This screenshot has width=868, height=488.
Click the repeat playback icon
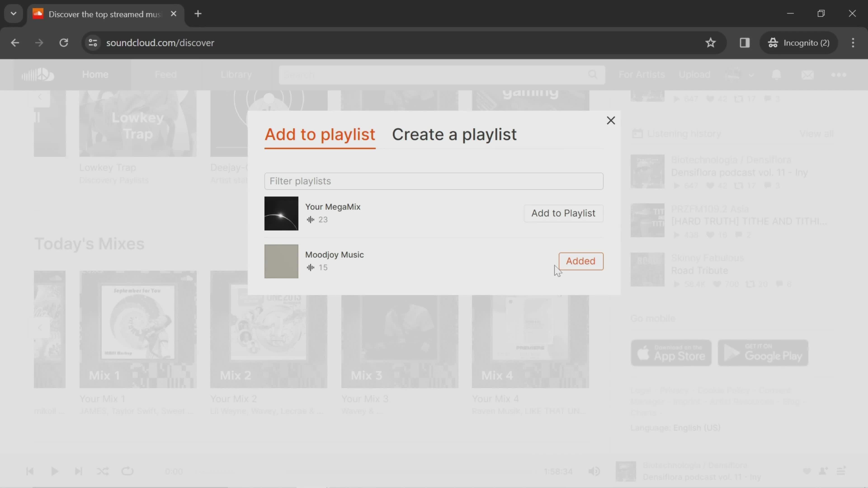coord(127,471)
